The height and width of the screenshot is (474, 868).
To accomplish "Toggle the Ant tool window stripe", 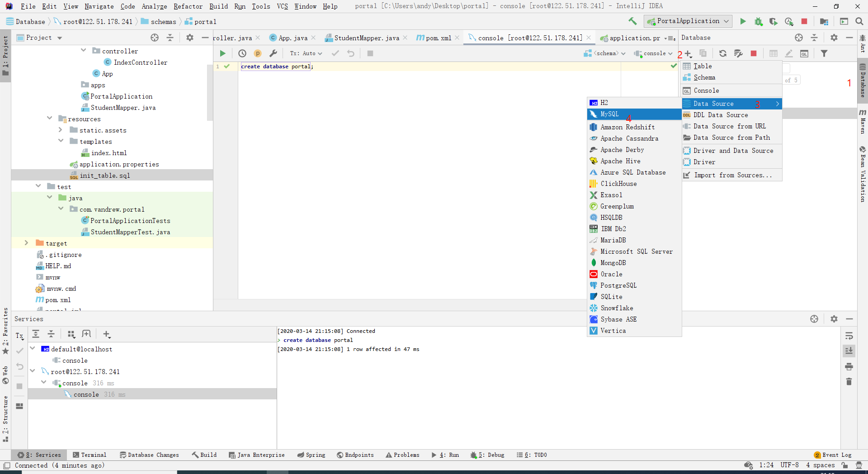I will coord(863,43).
